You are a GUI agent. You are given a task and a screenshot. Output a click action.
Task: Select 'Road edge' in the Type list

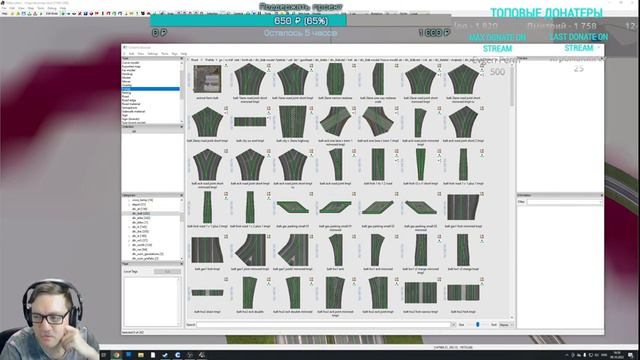point(129,100)
